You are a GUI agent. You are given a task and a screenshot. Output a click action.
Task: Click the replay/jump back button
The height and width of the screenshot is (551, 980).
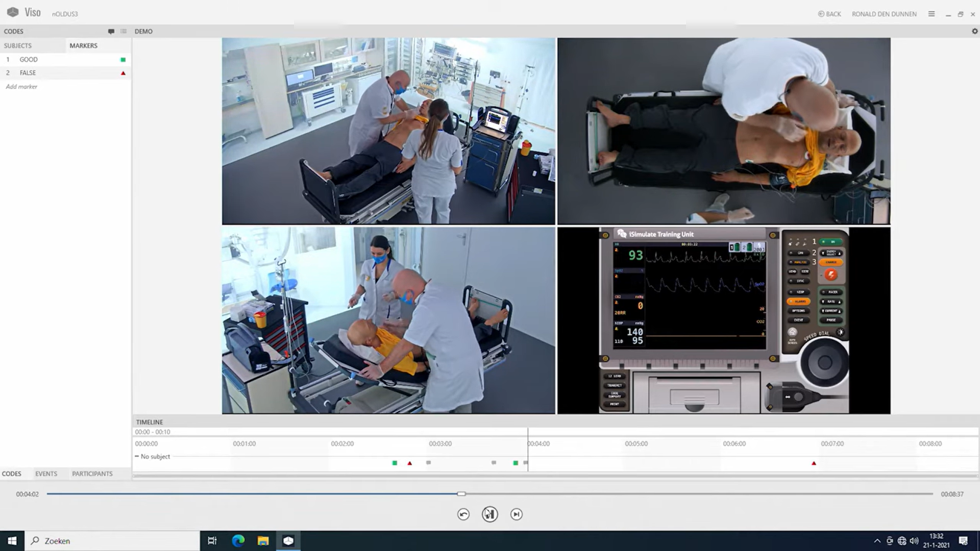[463, 514]
